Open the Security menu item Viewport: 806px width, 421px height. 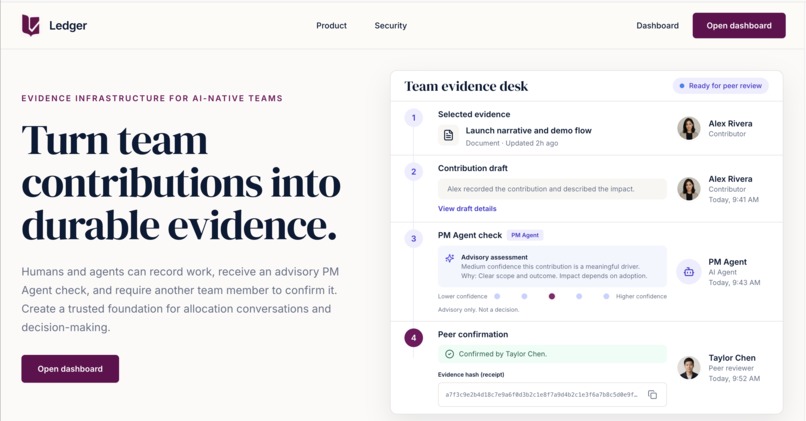(x=391, y=25)
